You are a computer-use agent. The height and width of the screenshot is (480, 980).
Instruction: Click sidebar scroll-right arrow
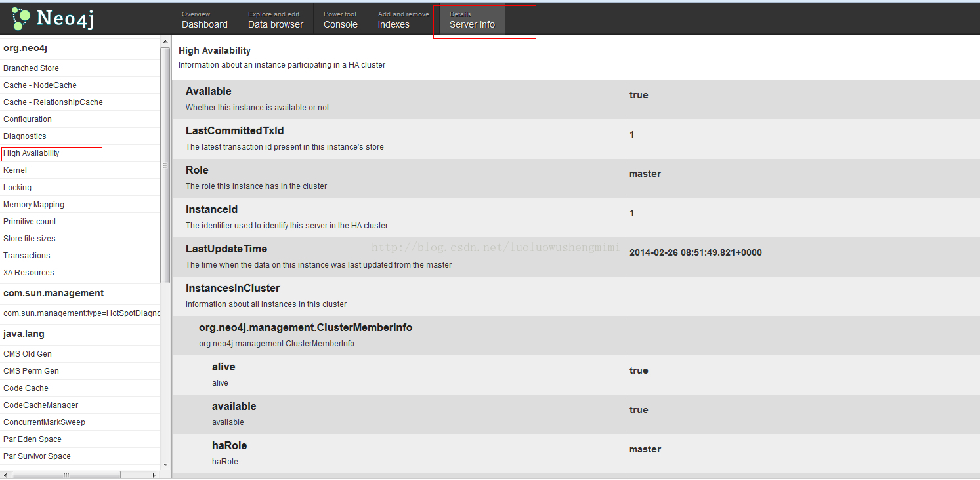154,475
